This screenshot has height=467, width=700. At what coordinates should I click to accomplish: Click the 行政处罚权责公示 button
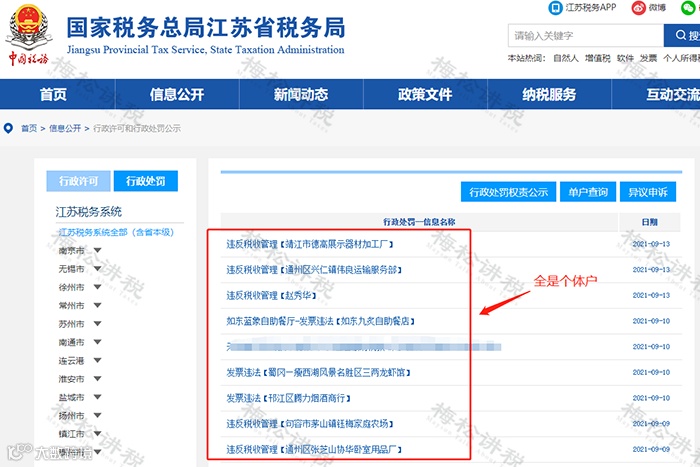coord(508,192)
